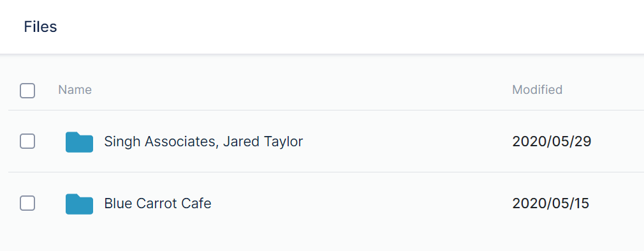The height and width of the screenshot is (251, 644).
Task: Click the empty white header bar beside Files
Action: tap(349, 27)
